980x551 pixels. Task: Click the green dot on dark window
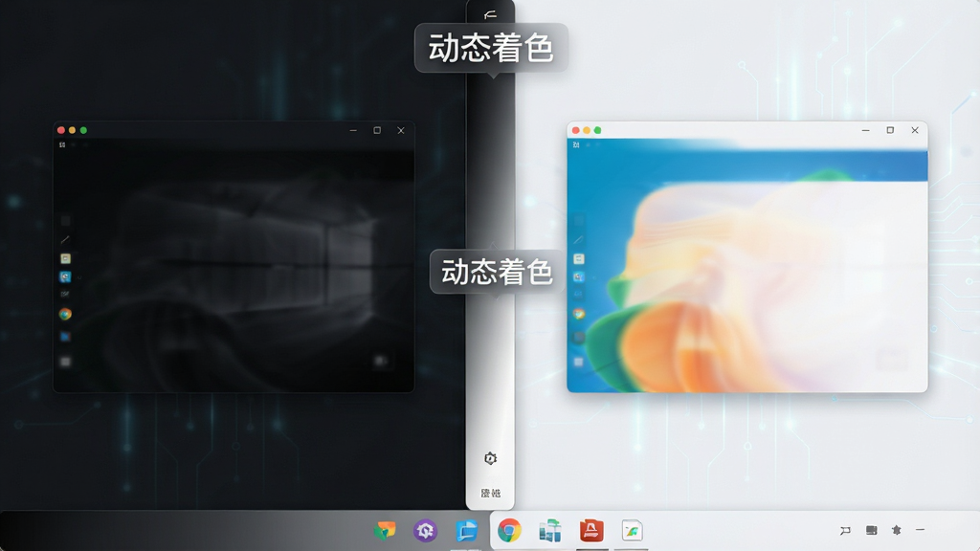pyautogui.click(x=83, y=130)
